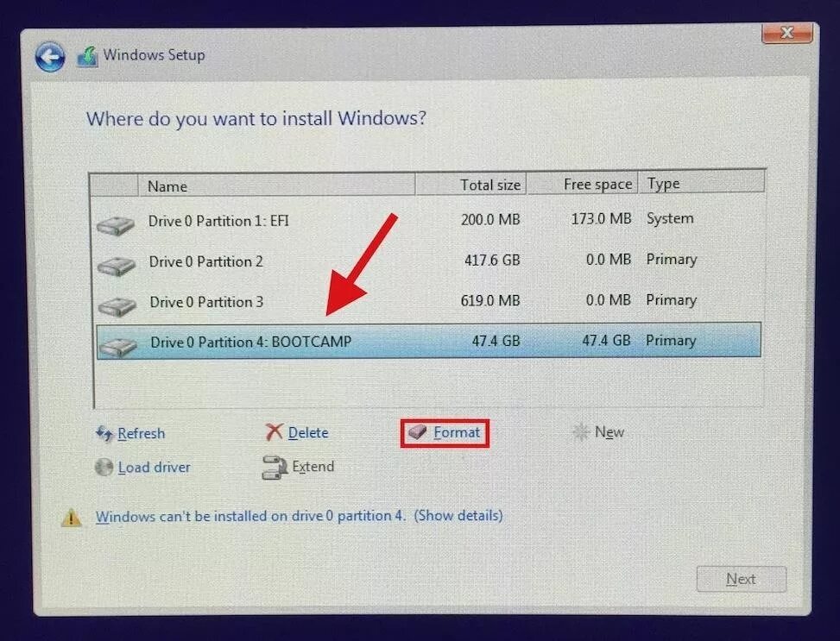The image size is (840, 641).
Task: Click the System type cell
Action: click(x=670, y=218)
